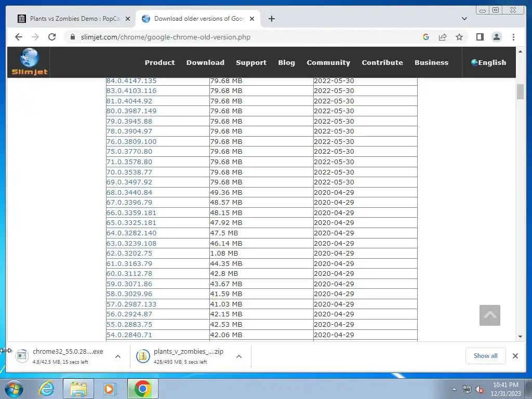Click the back-to-top arrow button
Image resolution: width=532 pixels, height=399 pixels.
pos(489,315)
